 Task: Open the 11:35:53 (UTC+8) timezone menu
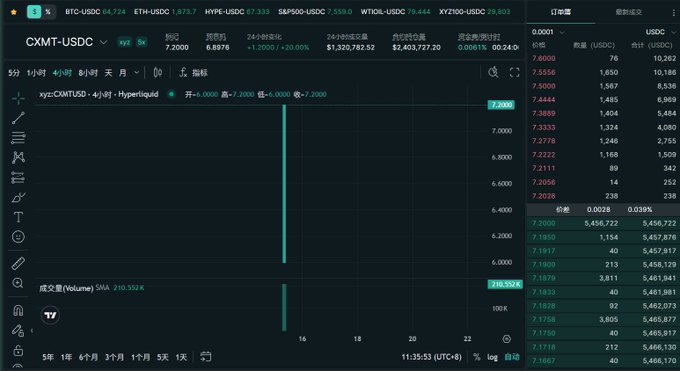[x=431, y=357]
